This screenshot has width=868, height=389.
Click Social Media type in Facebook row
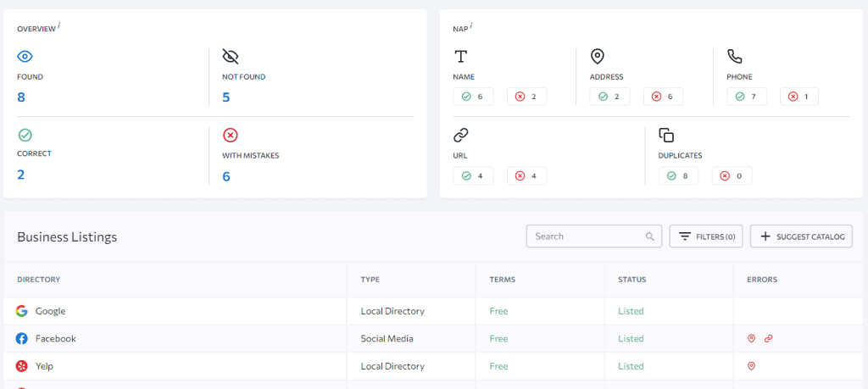(x=387, y=339)
